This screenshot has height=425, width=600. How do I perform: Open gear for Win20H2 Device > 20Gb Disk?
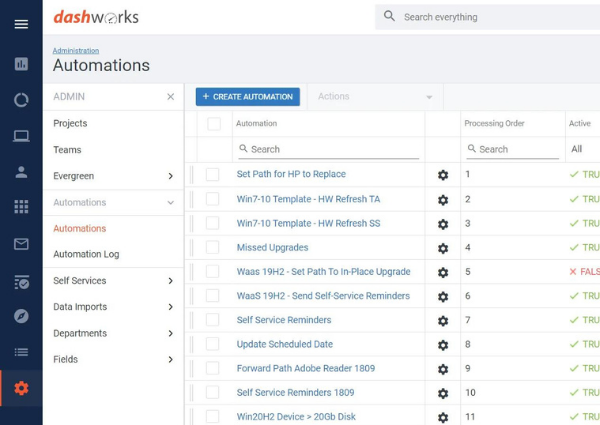tap(443, 418)
